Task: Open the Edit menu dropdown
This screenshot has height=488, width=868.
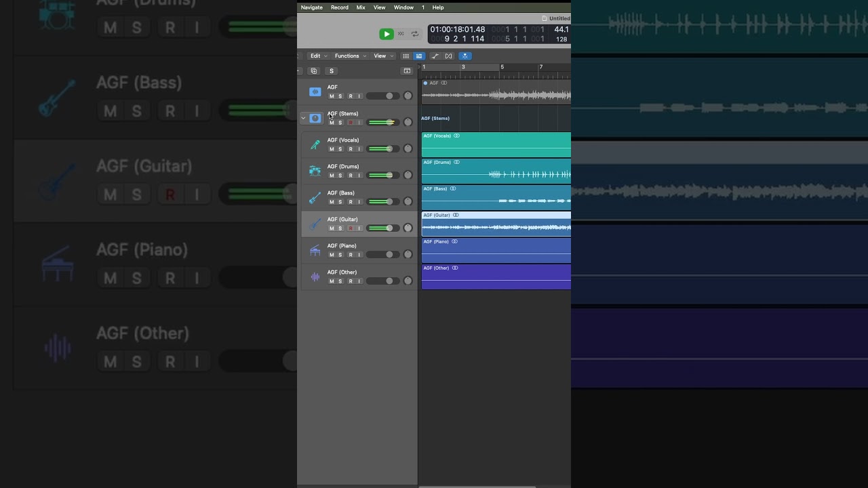Action: point(315,56)
